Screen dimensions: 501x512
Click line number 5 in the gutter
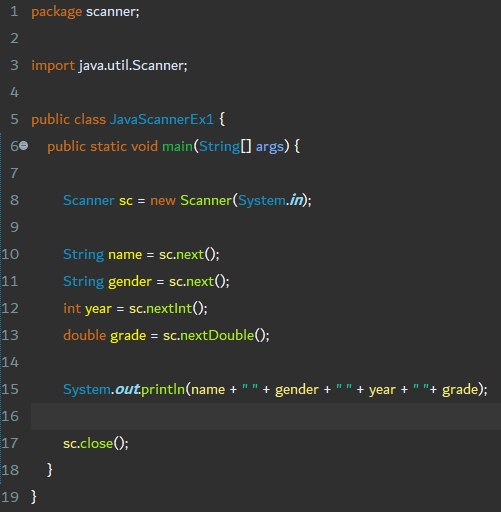point(14,119)
